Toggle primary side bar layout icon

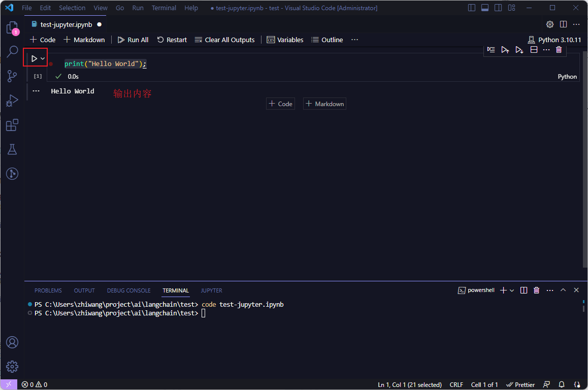[x=472, y=8]
